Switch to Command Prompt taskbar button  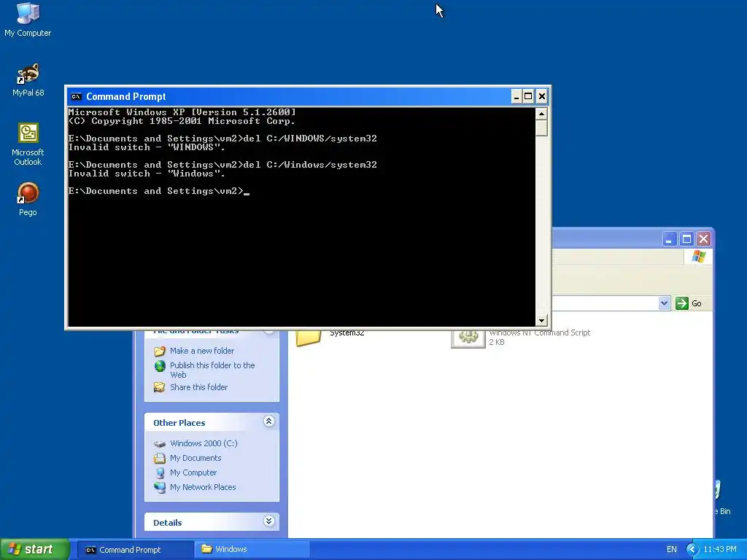coord(135,550)
